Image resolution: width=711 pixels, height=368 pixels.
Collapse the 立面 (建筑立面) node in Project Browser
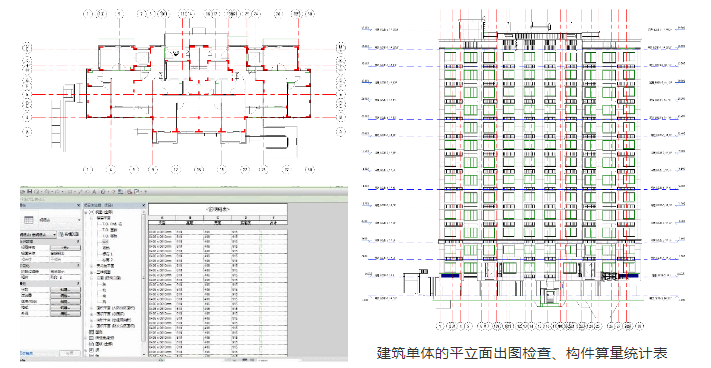pyautogui.click(x=91, y=278)
